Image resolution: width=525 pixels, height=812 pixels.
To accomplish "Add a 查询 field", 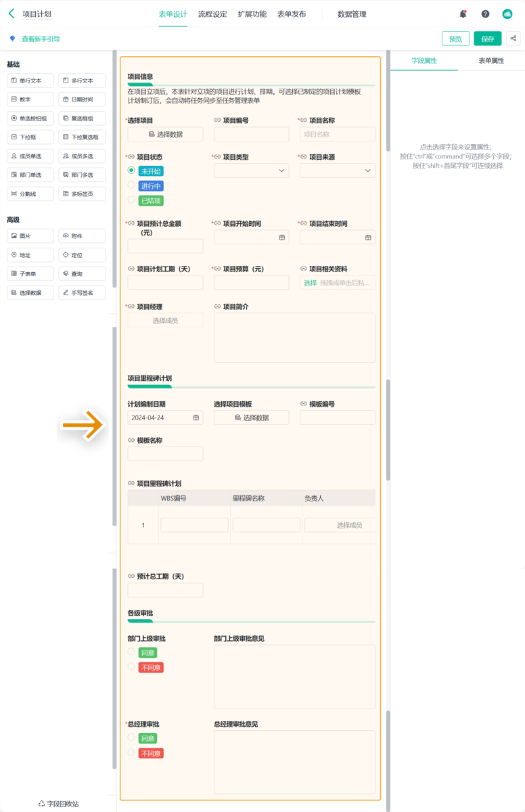I will coord(82,274).
